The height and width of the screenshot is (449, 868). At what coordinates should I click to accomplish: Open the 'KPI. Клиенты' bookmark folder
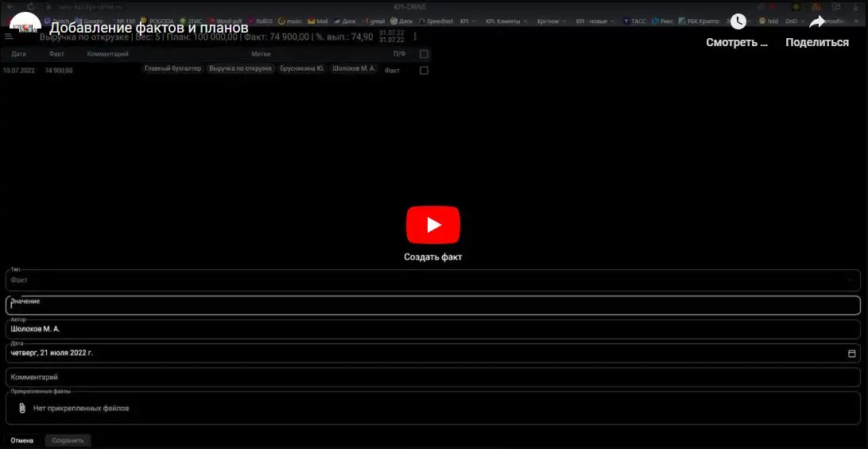tap(506, 21)
